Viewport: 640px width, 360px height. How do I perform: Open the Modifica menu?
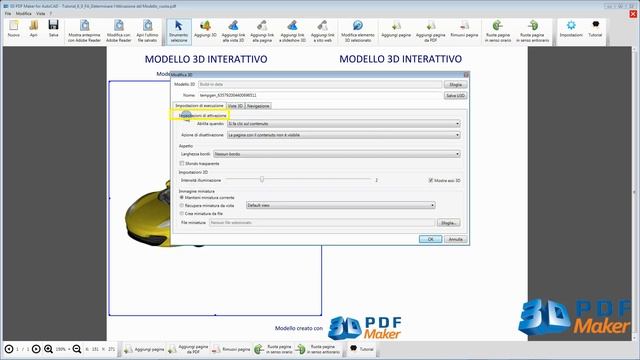(24, 13)
